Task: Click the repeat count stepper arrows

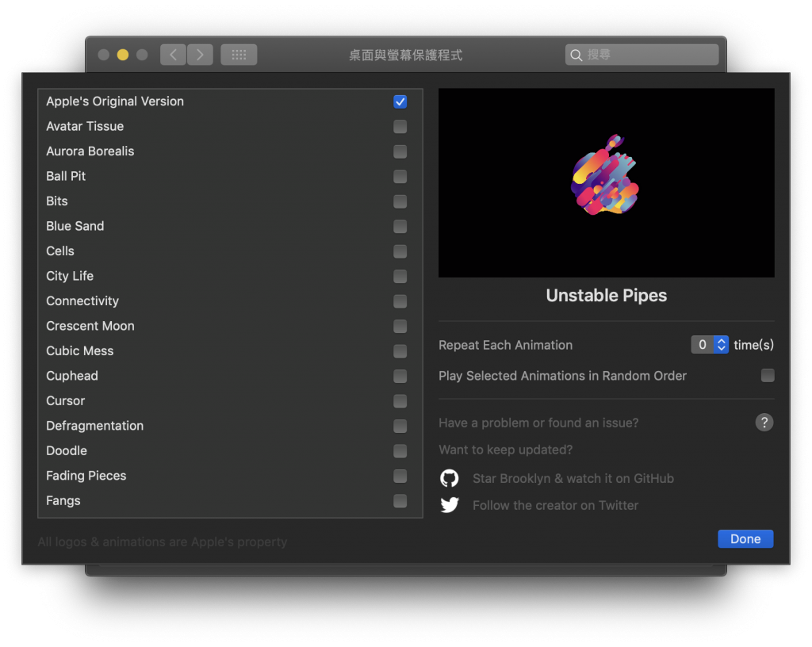Action: pos(721,345)
